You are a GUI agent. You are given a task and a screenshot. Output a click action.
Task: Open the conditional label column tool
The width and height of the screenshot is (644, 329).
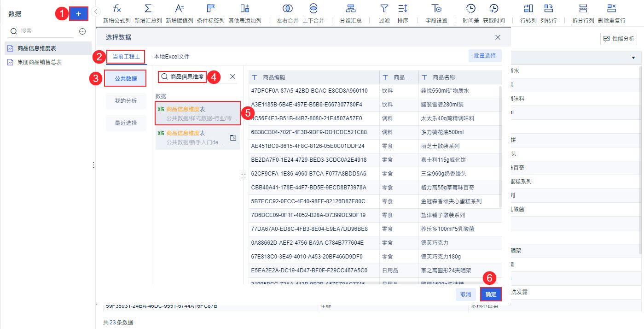click(x=211, y=14)
